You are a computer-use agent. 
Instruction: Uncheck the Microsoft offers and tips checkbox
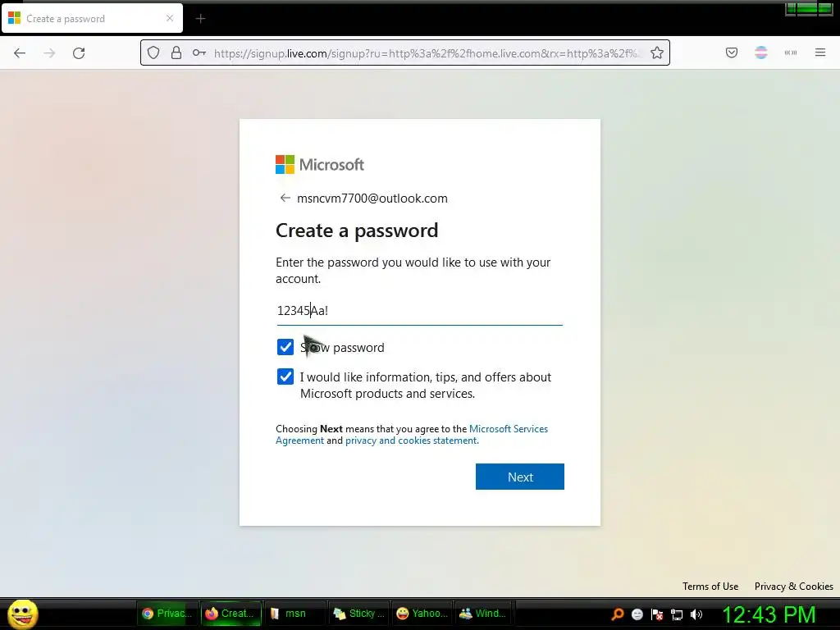285,377
